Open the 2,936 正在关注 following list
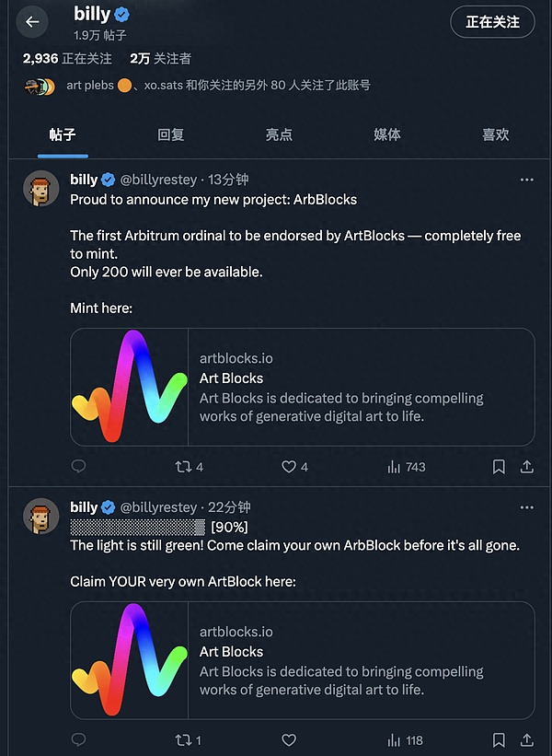 click(67, 58)
